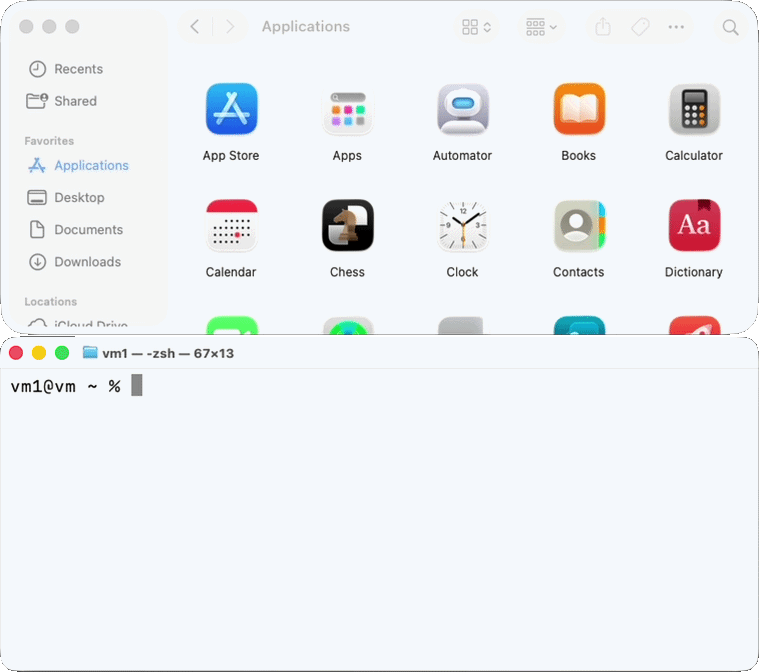Minimize Terminal with the yellow button
Image resolution: width=759 pixels, height=672 pixels.
pos(39,352)
